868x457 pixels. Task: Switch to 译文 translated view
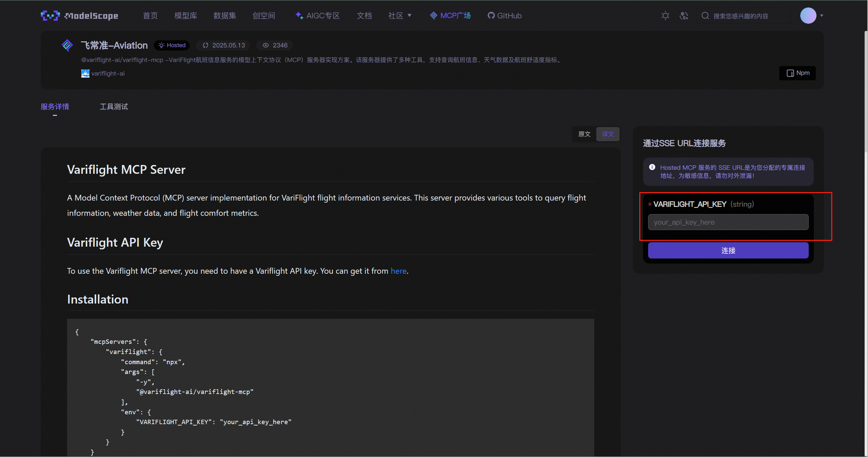click(x=608, y=134)
